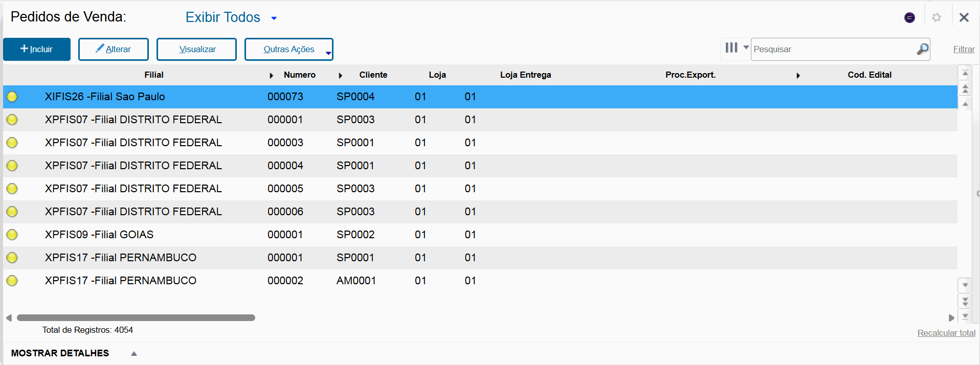Click yellow status icon for order 000073
This screenshot has height=365, width=980.
pos(12,97)
